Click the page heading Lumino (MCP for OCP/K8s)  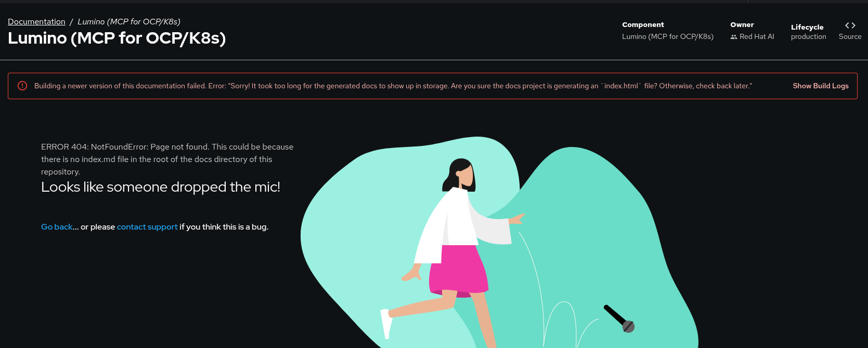tap(116, 38)
